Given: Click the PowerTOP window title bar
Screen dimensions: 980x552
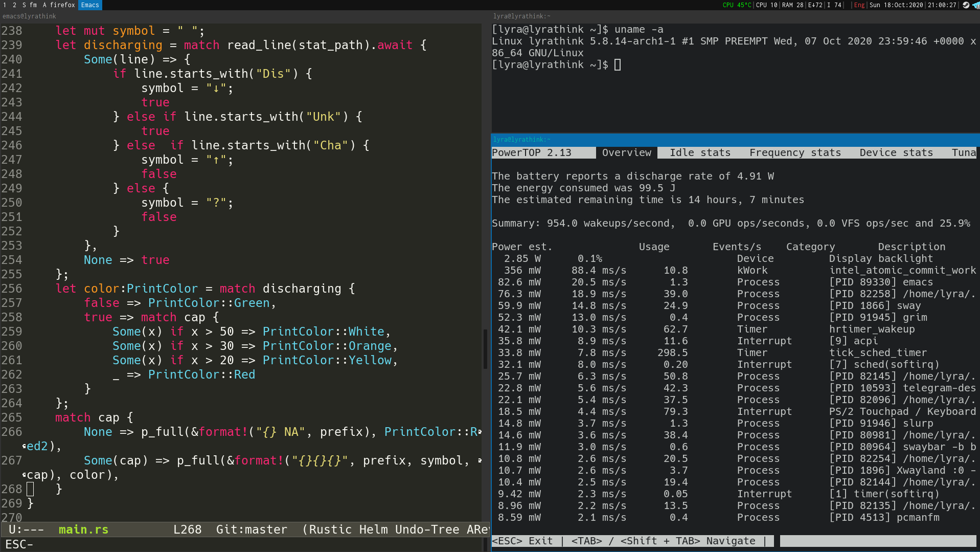Looking at the screenshot, I should pyautogui.click(x=735, y=139).
